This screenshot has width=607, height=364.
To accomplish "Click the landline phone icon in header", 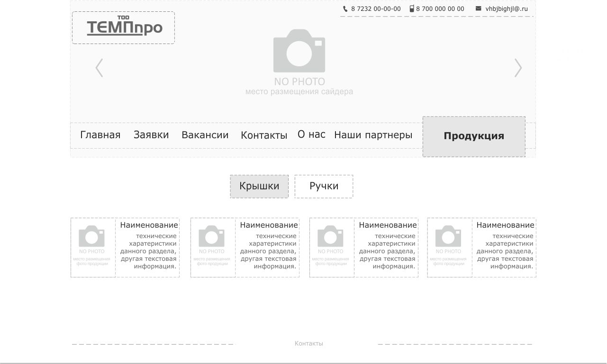I will 345,9.
